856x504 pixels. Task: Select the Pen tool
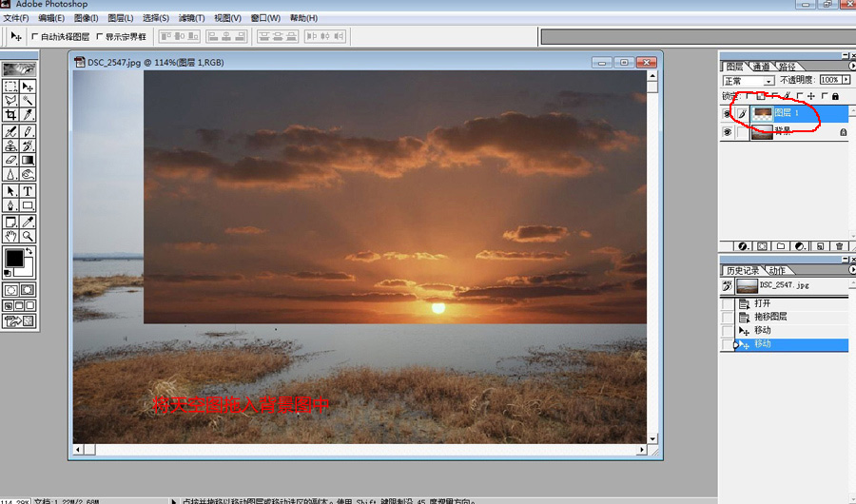[x=10, y=205]
